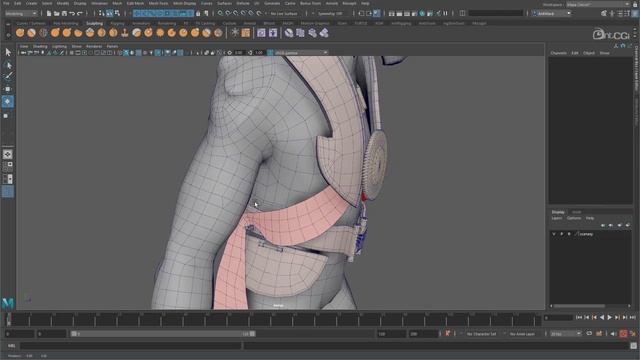Click the No Live Surface field

[x=284, y=13]
